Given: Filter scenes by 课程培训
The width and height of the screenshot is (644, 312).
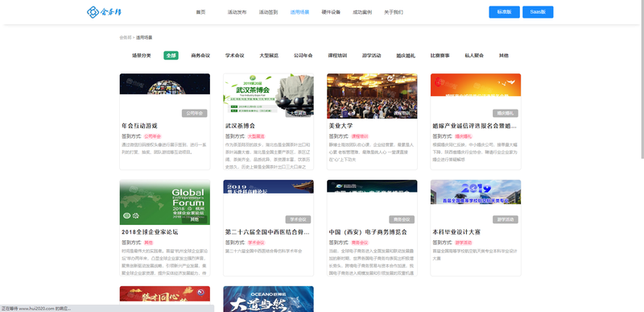Looking at the screenshot, I should pyautogui.click(x=337, y=56).
